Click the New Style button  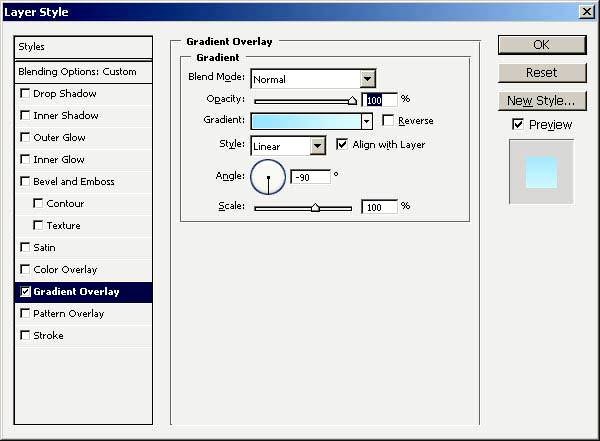pos(541,101)
